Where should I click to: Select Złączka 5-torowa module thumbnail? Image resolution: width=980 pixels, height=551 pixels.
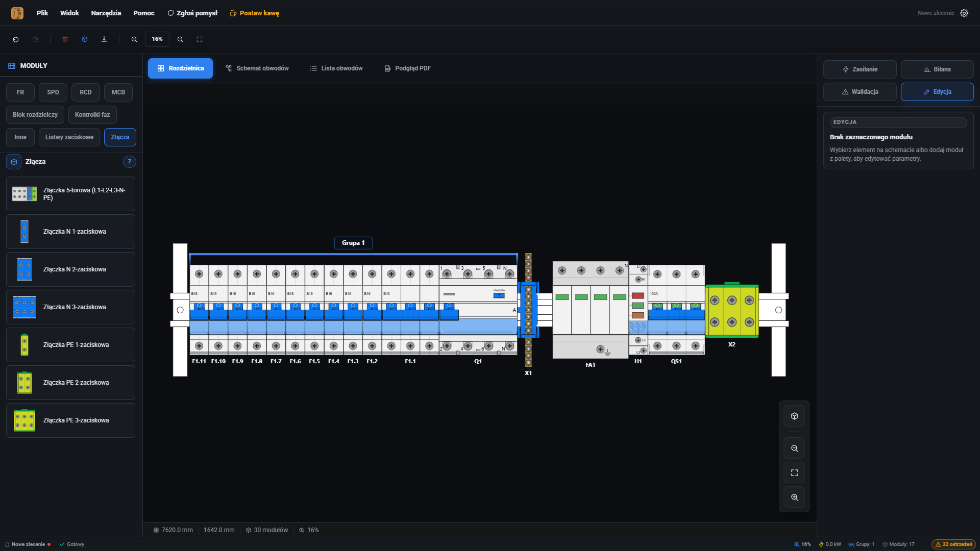tap(24, 194)
